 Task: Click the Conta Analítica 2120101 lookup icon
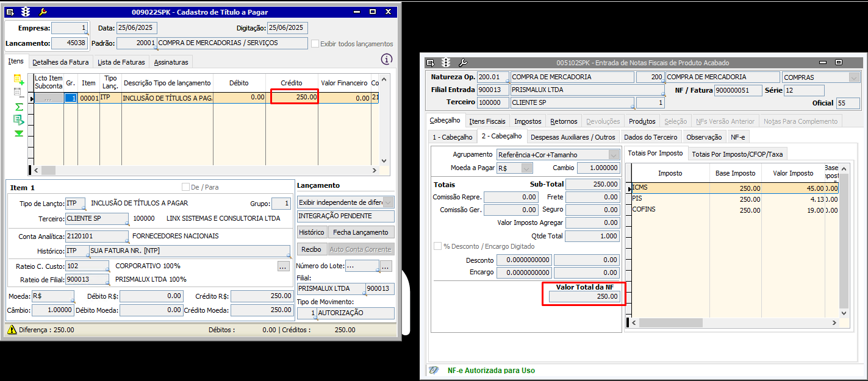(x=127, y=241)
